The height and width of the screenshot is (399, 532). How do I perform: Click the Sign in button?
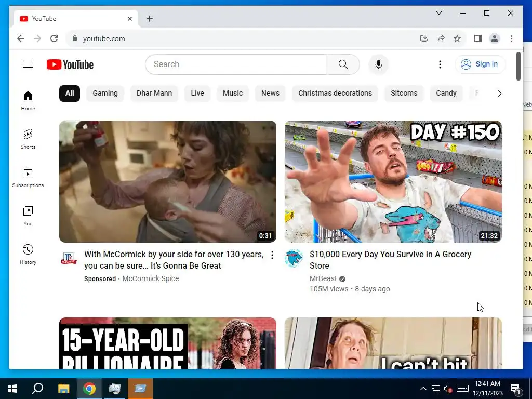480,64
